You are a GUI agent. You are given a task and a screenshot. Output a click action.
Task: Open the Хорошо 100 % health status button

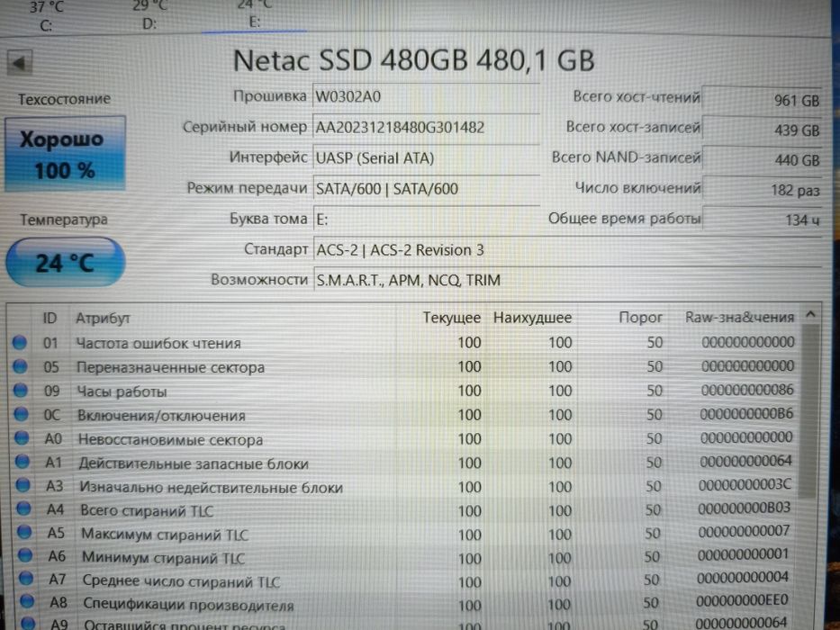point(66,154)
